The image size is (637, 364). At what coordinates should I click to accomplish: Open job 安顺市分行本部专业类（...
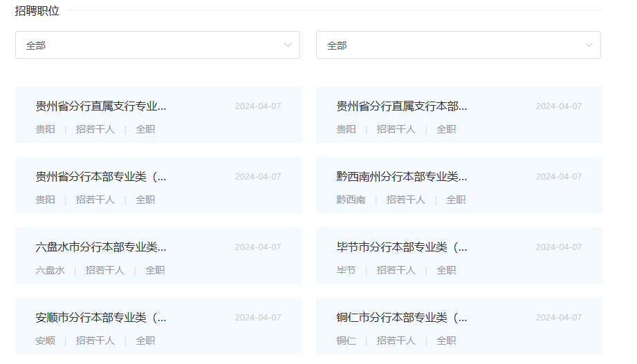pyautogui.click(x=101, y=318)
